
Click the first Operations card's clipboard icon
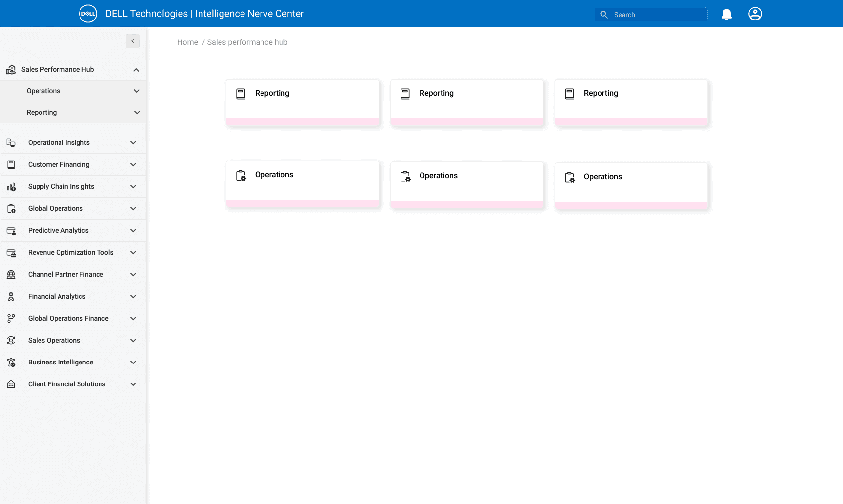pos(241,176)
